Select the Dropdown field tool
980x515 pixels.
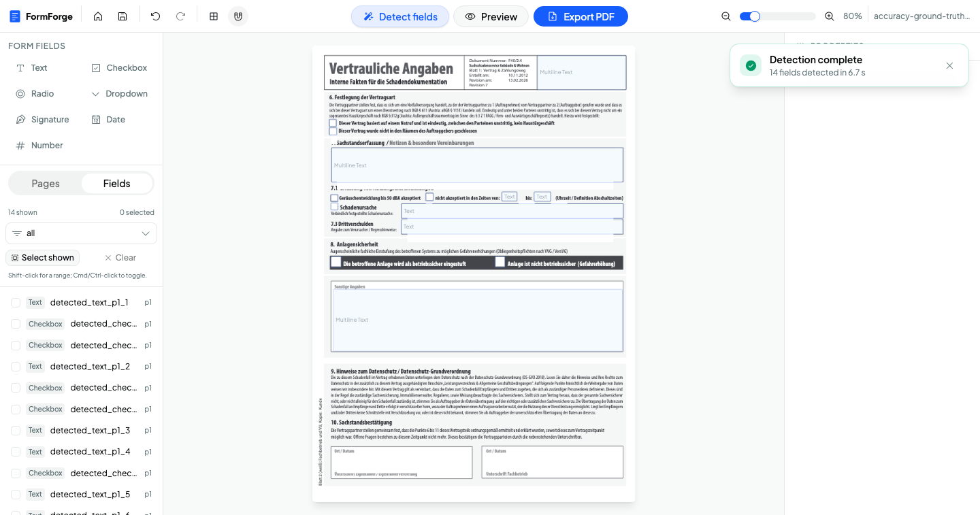(120, 94)
